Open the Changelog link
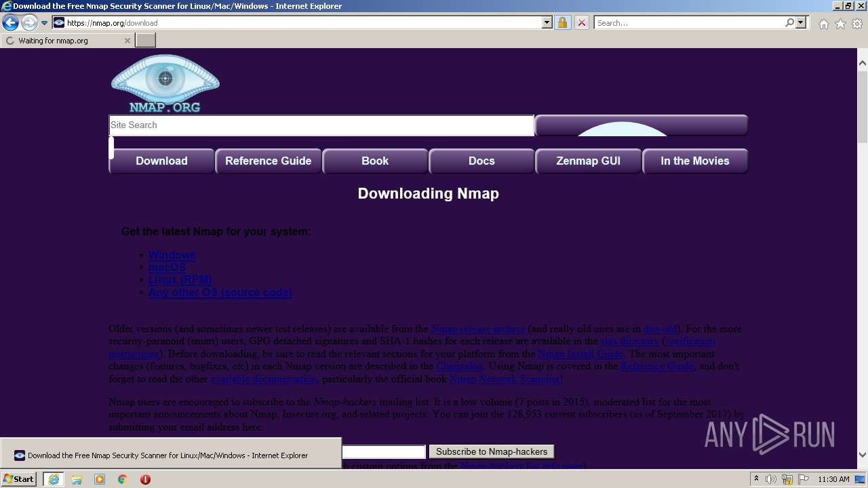This screenshot has height=488, width=868. [460, 366]
